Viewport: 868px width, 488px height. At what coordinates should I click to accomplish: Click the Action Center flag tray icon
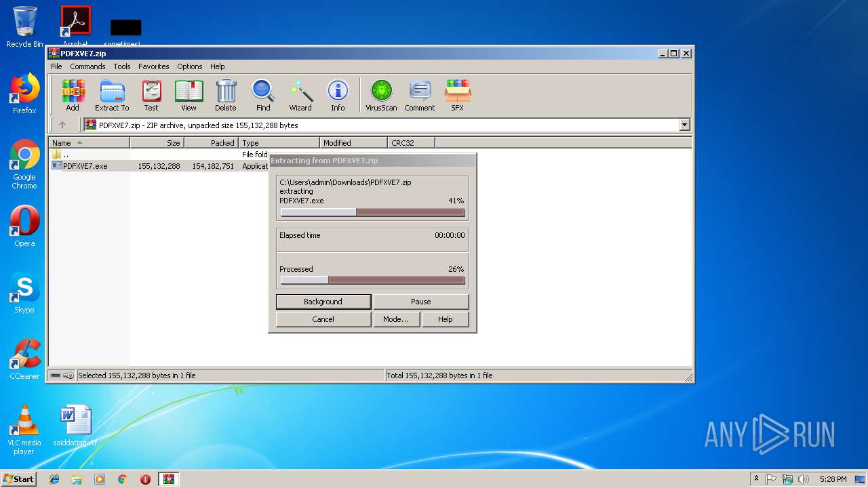[771, 479]
